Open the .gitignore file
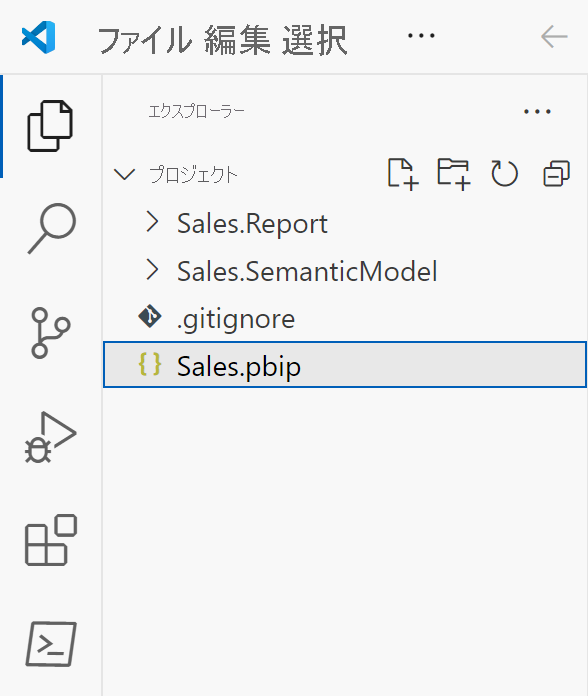 345,317
